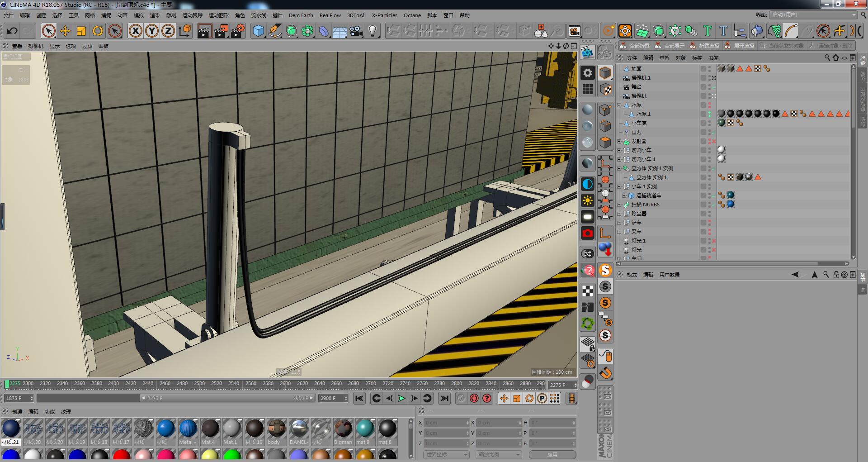Click the MoText green T icon
Screen dimensions: 868x462
pos(708,31)
